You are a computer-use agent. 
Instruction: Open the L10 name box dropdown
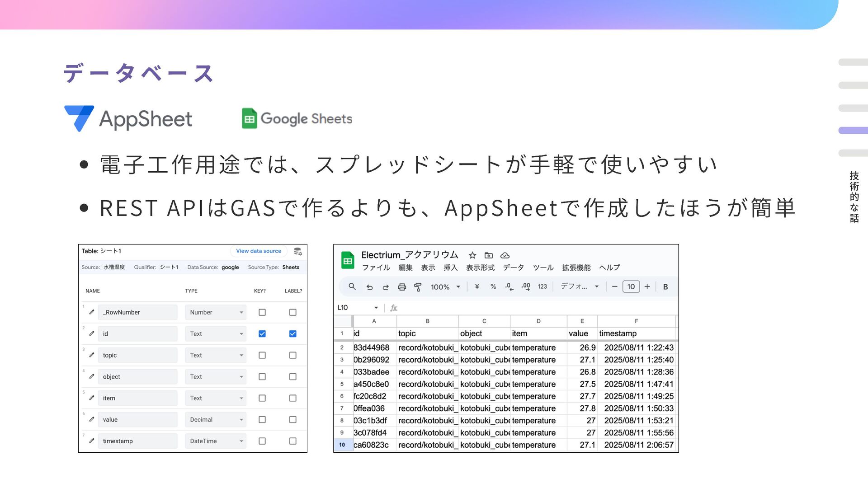coord(376,308)
